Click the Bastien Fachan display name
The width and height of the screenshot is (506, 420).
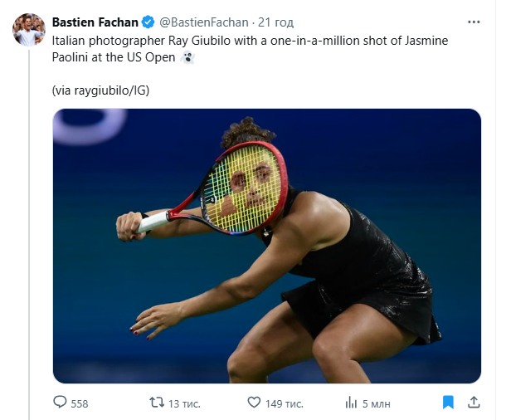(x=95, y=22)
